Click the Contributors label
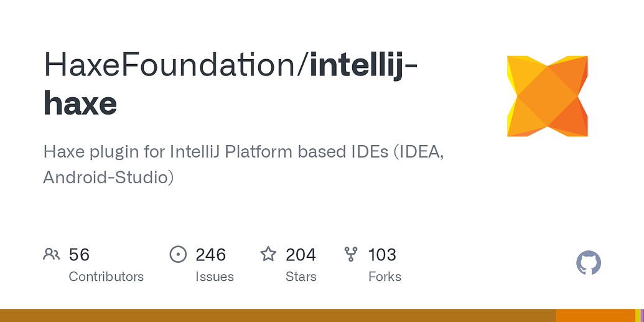This screenshot has height=322, width=644. pyautogui.click(x=106, y=277)
